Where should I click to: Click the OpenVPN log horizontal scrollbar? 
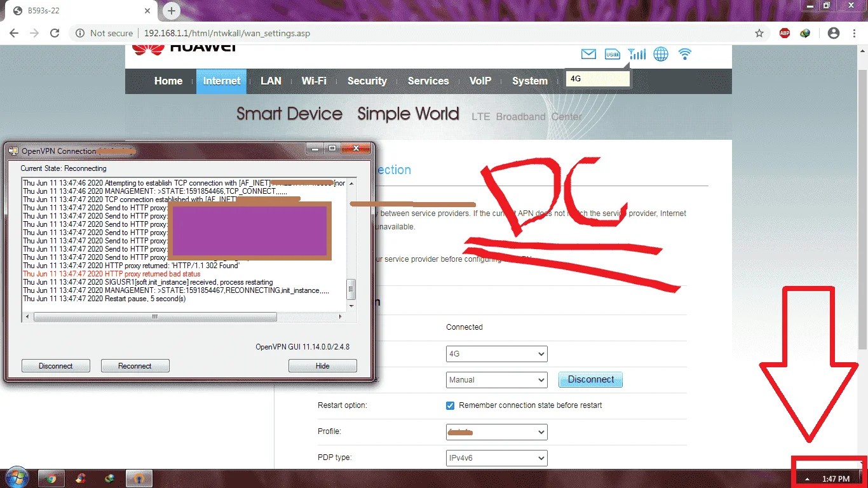[x=155, y=316]
